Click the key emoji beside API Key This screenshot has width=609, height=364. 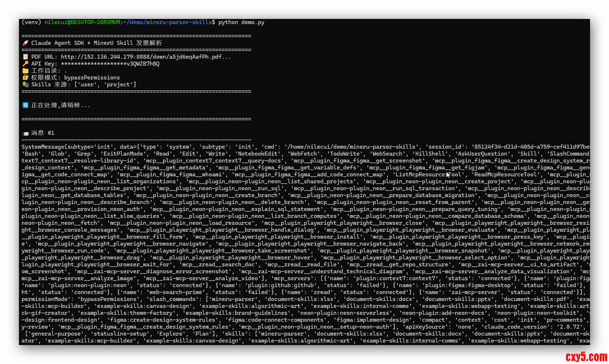click(x=25, y=64)
